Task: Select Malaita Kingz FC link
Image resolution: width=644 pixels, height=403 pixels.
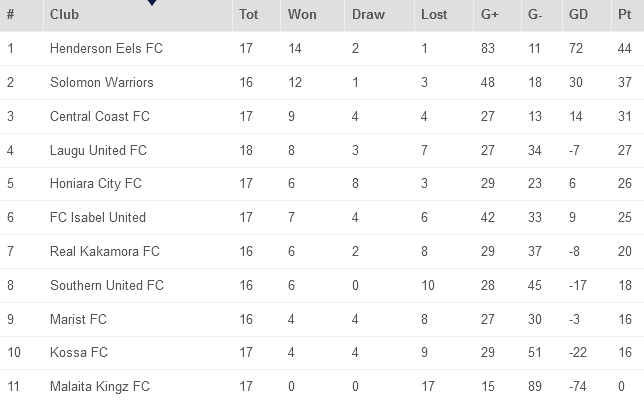Action: pyautogui.click(x=100, y=387)
